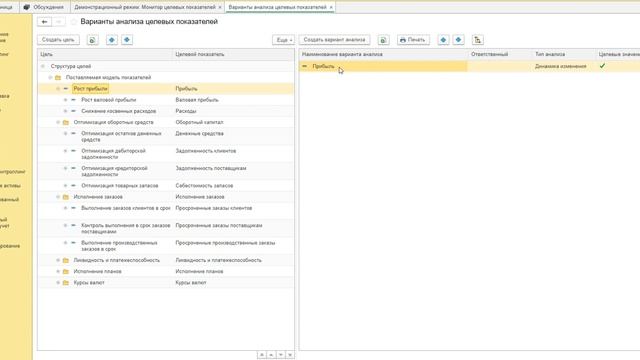
Task: Click the Печать button
Action: 413,40
